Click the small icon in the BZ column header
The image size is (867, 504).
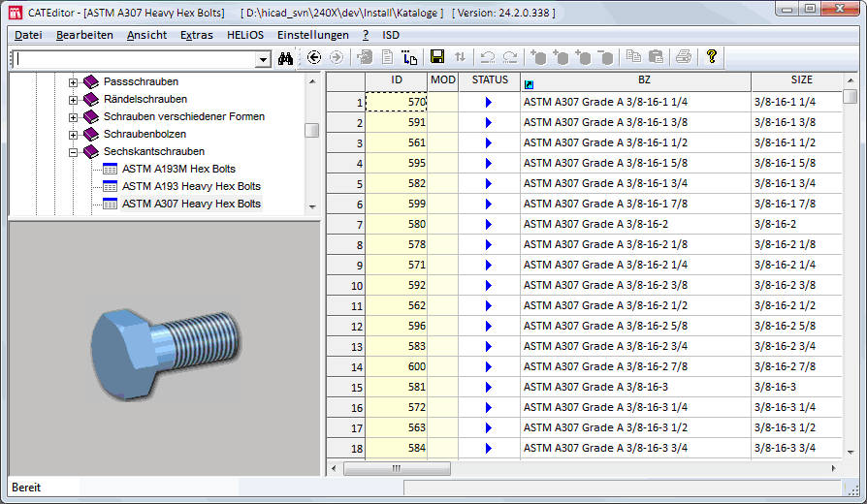click(529, 83)
